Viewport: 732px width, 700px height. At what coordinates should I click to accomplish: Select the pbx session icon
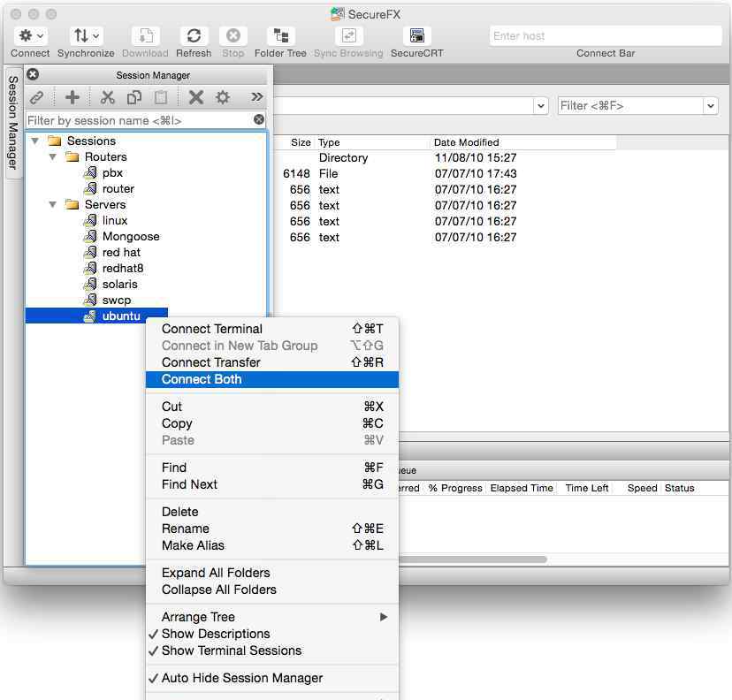point(90,172)
